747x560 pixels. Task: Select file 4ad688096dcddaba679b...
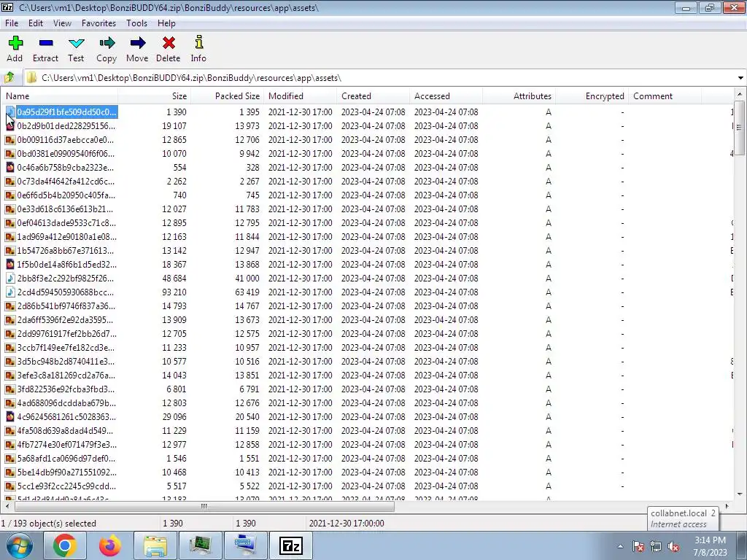(x=66, y=402)
